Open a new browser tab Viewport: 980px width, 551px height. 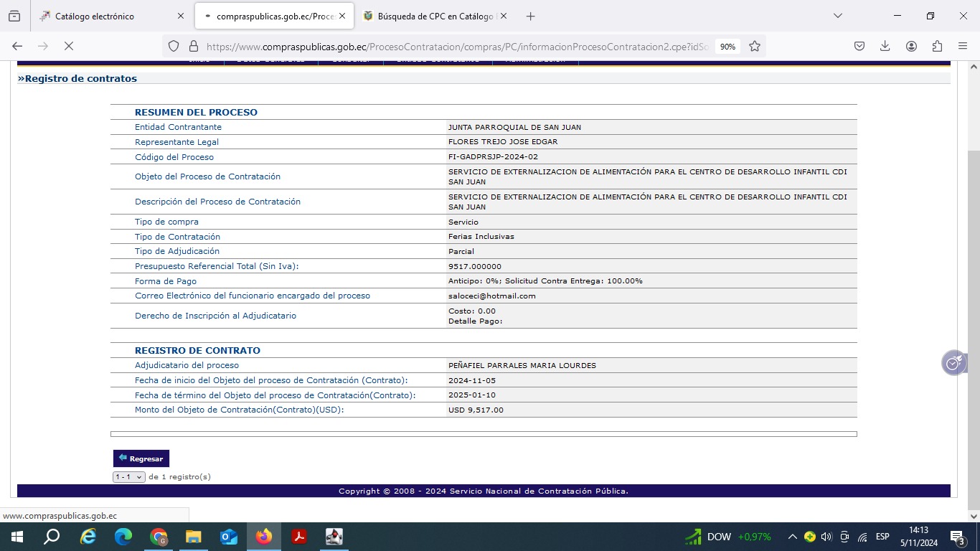(x=530, y=16)
